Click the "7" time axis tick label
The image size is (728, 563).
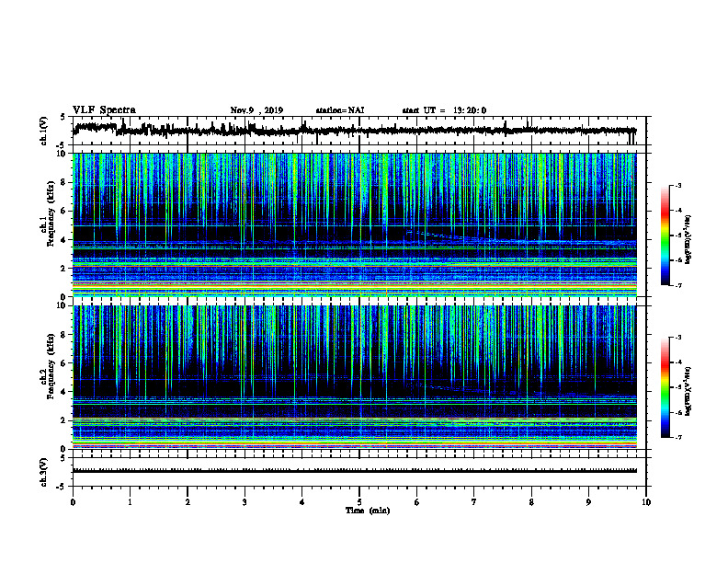pyautogui.click(x=474, y=502)
